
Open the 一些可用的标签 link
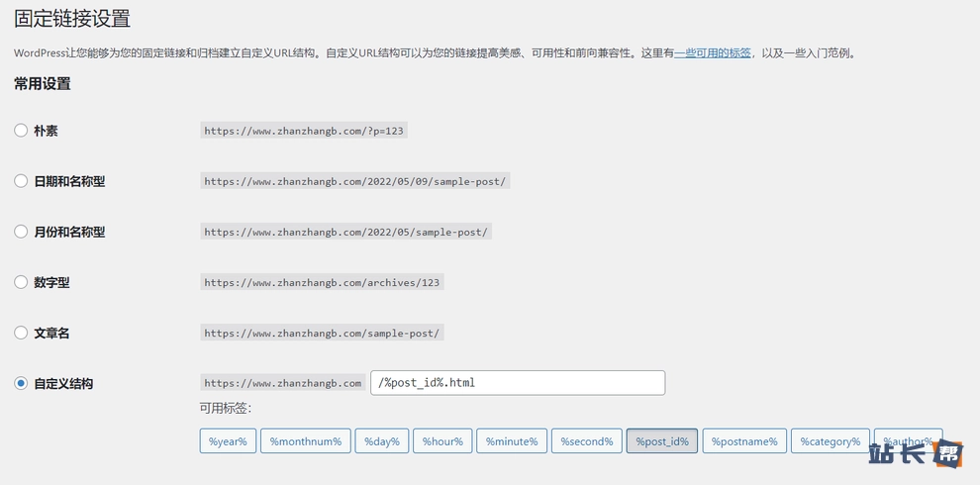coord(712,52)
